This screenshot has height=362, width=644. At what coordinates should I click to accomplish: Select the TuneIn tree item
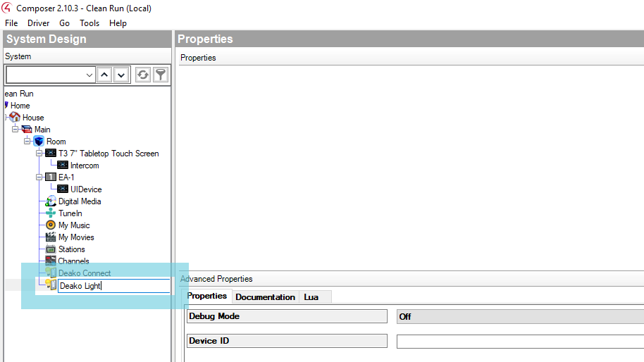coord(70,213)
